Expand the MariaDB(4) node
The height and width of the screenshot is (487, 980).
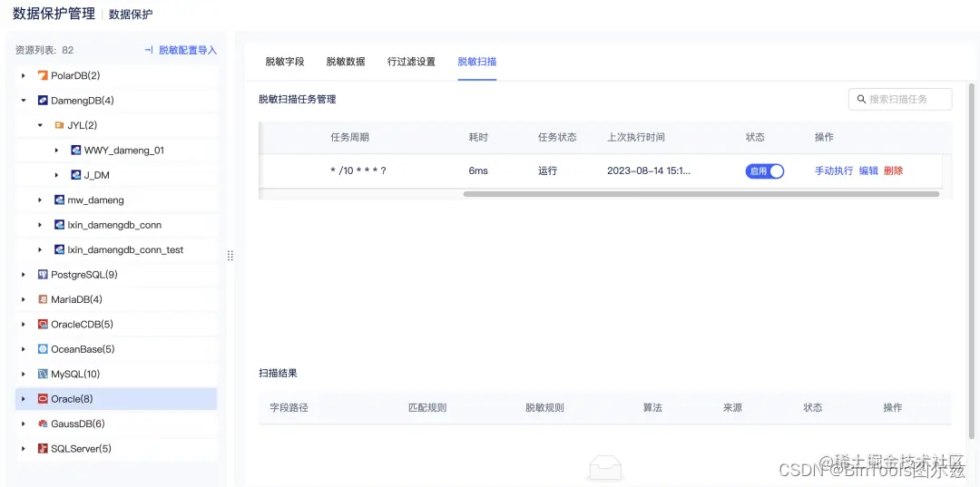pos(23,299)
